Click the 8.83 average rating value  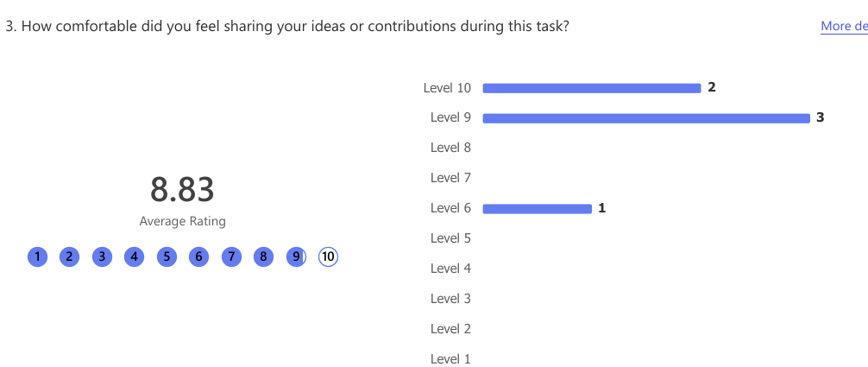pyautogui.click(x=182, y=189)
